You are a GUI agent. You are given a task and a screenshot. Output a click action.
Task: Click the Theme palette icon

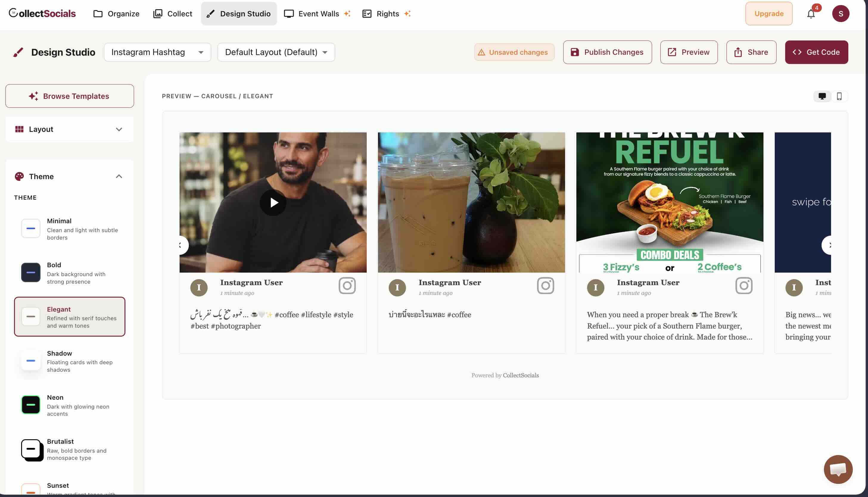coord(19,176)
